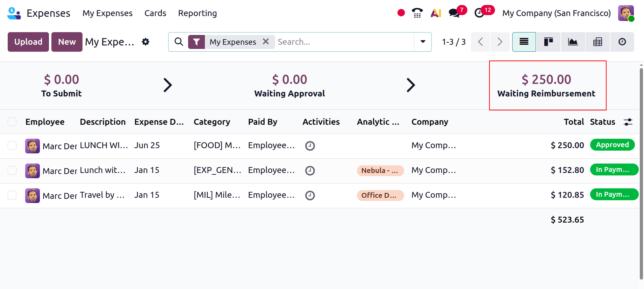Switch to kanban view
This screenshot has height=289, width=644.
point(548,42)
